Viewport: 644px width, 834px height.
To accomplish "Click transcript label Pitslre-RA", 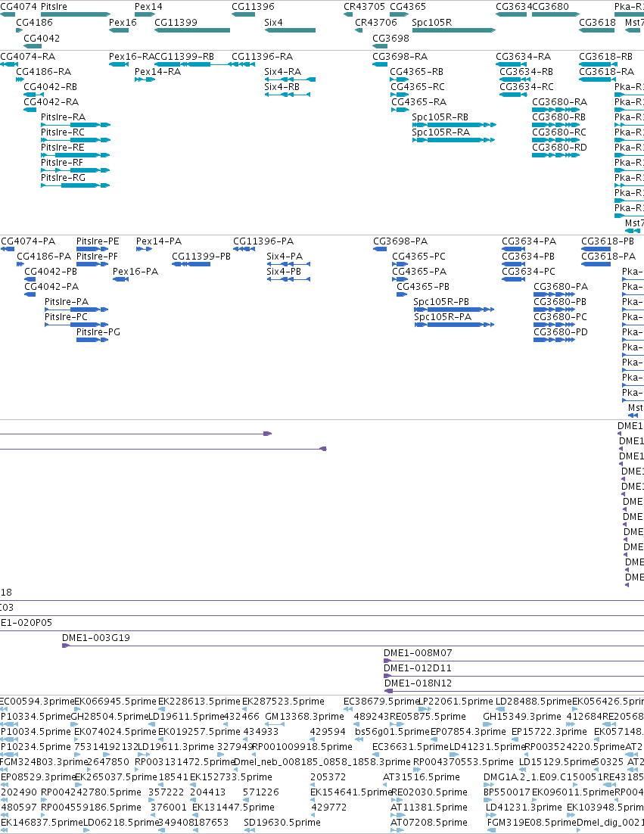I will pyautogui.click(x=63, y=117).
